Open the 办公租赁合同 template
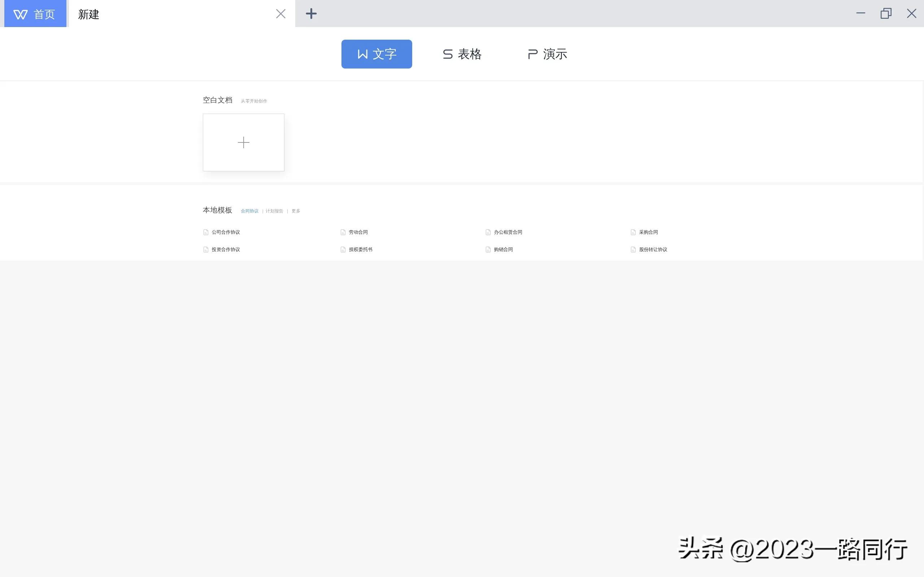Viewport: 924px width, 577px height. pyautogui.click(x=507, y=232)
